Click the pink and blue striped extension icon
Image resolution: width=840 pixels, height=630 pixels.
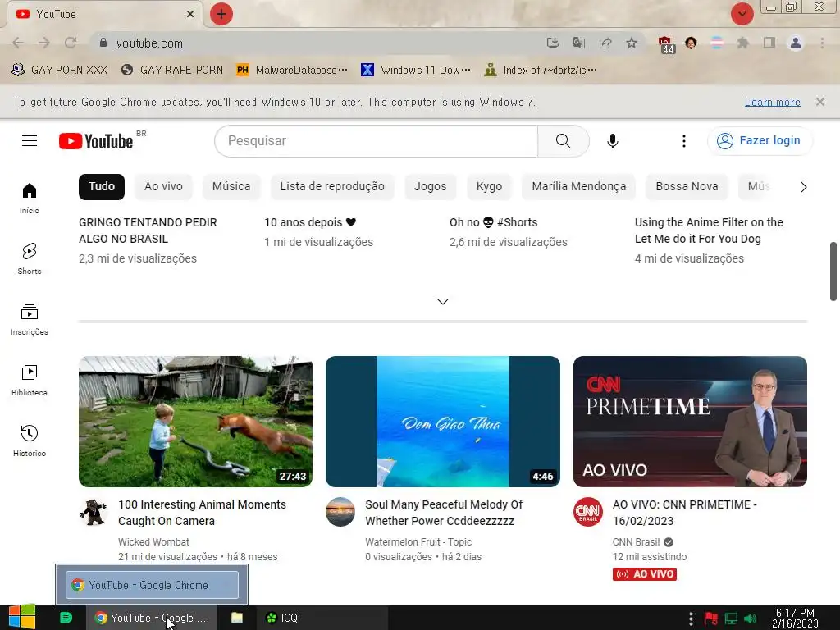[x=717, y=43]
